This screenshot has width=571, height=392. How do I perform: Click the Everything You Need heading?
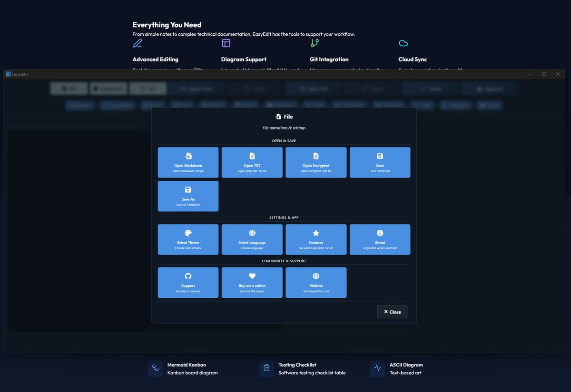167,25
